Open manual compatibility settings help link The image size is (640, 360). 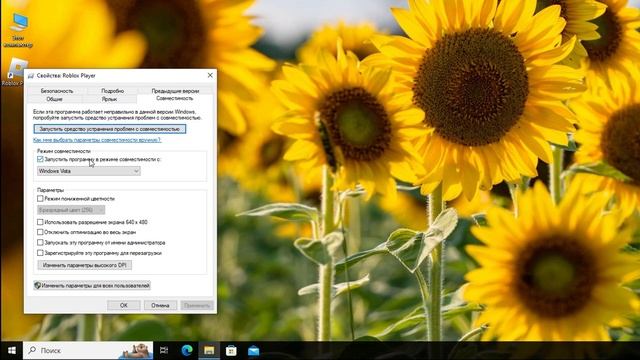[x=97, y=140]
